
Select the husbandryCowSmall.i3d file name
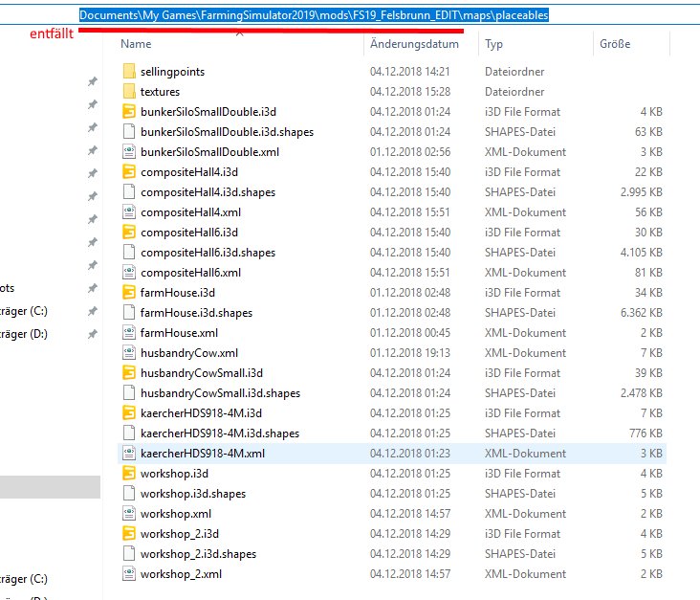click(x=201, y=373)
